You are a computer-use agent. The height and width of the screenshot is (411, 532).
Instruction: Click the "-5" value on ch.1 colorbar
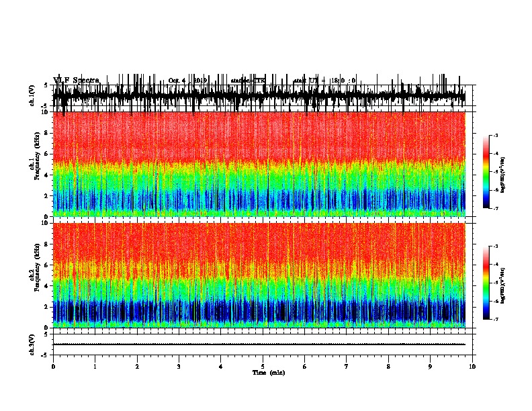[x=496, y=172]
